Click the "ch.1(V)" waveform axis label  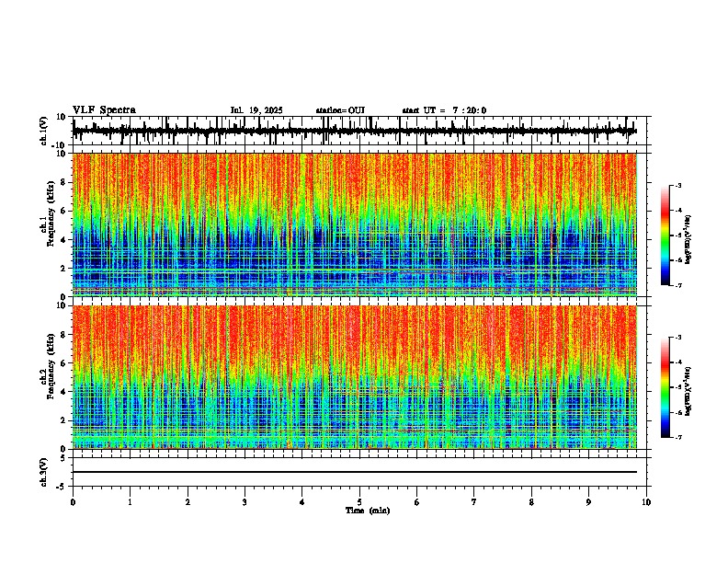(44, 131)
